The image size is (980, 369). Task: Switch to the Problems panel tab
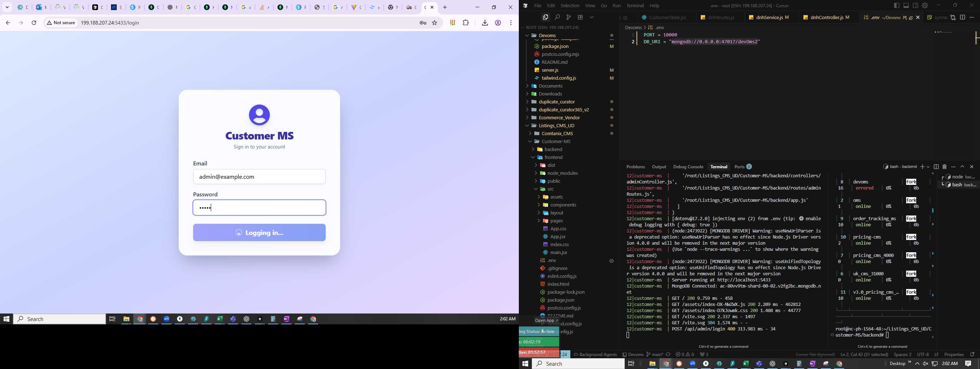tap(636, 166)
